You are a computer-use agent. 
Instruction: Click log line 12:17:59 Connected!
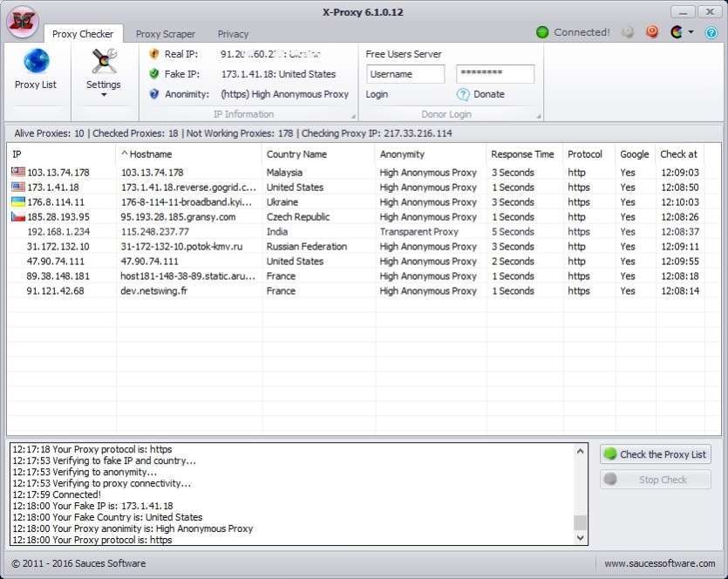point(57,494)
